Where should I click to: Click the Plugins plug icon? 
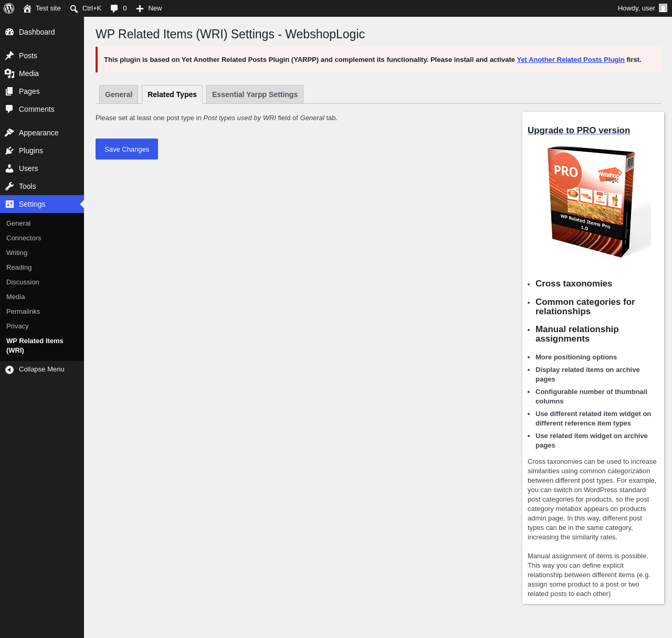[x=9, y=151]
